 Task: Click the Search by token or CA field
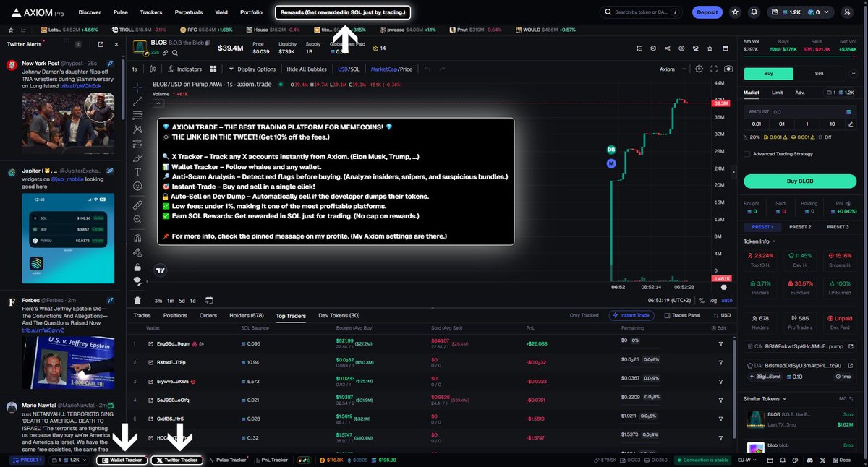(642, 12)
